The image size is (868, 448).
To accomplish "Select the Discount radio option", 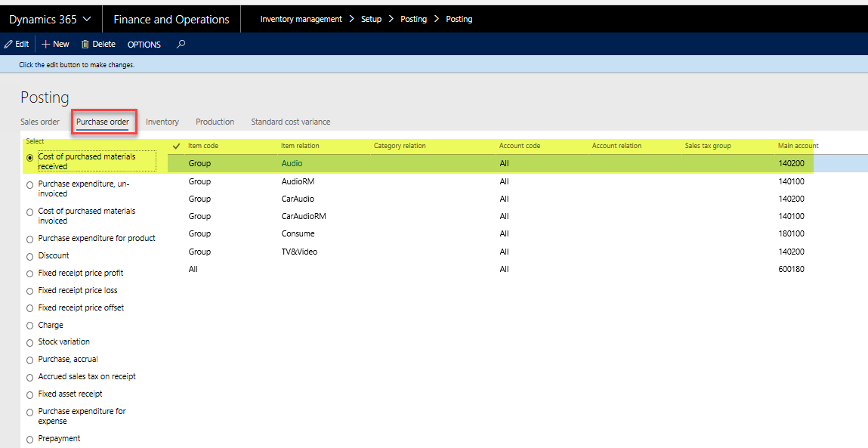I will coord(30,256).
